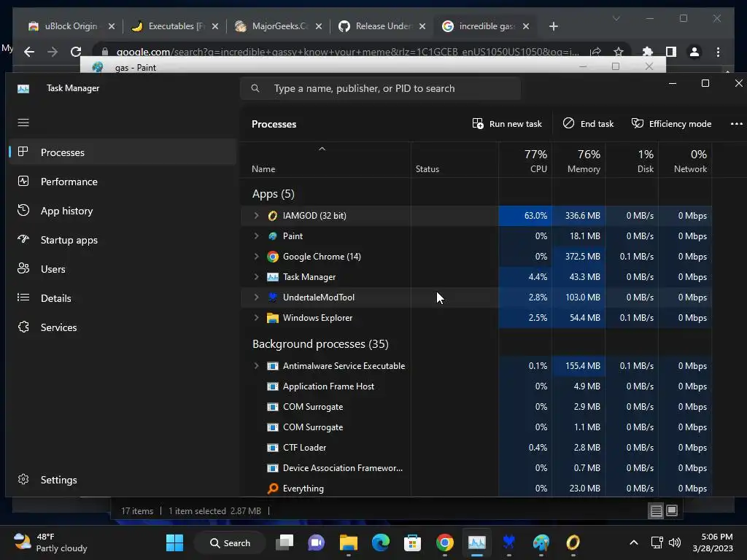Click the Windows Start button on taskbar
This screenshot has height=560, width=747.
[174, 542]
